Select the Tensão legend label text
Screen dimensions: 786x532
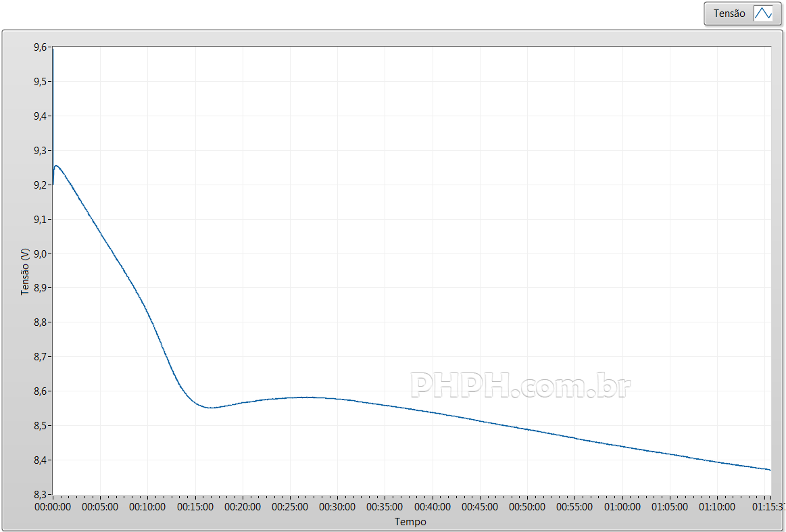click(x=729, y=14)
